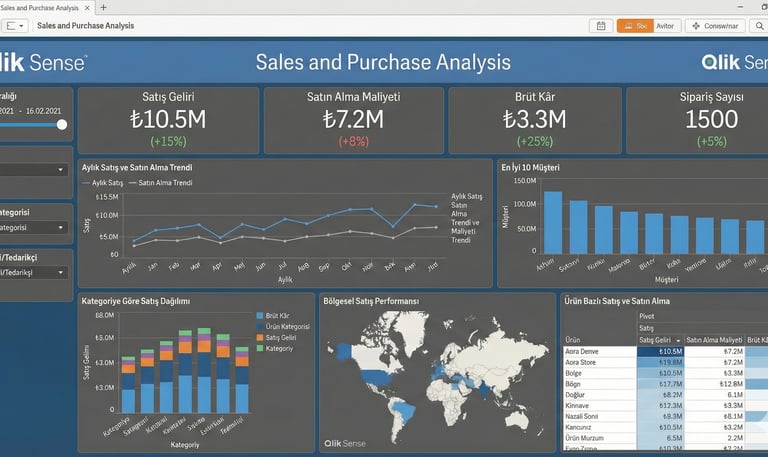
Task: Close the Sales and Purchase Analysis tab
Action: click(x=87, y=8)
